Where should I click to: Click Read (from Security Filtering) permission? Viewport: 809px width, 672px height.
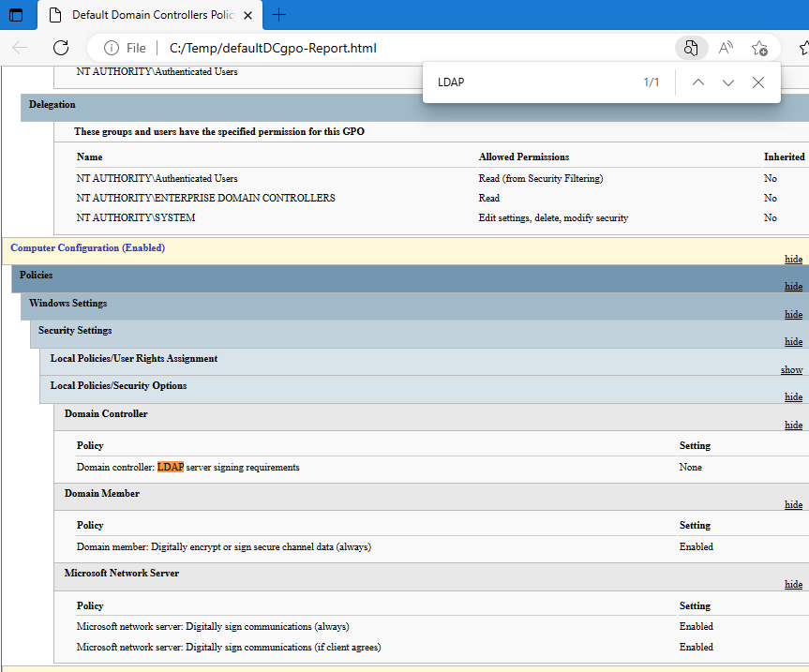point(541,178)
